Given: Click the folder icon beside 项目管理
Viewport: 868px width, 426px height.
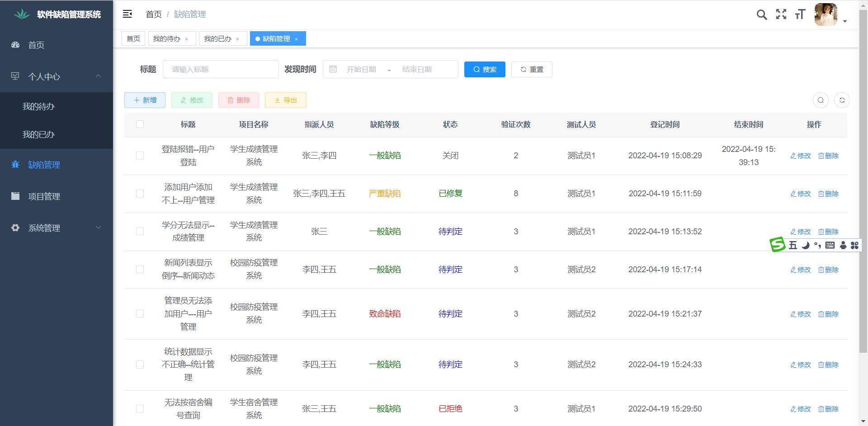Looking at the screenshot, I should 15,196.
